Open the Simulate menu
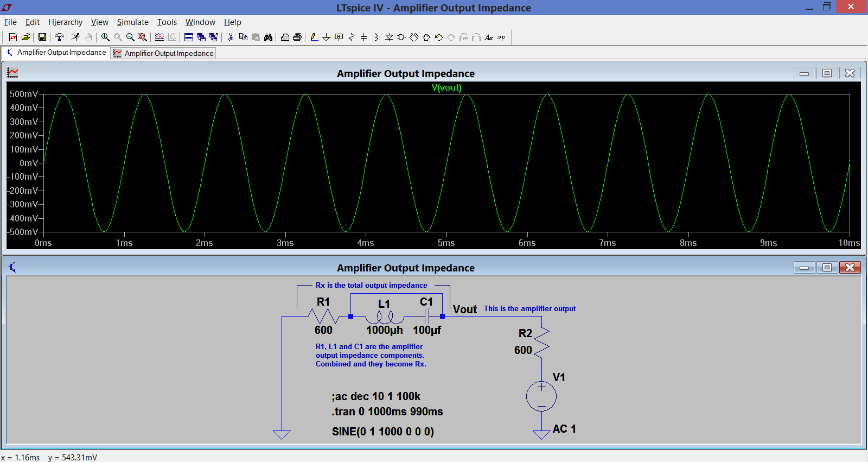 click(x=132, y=22)
